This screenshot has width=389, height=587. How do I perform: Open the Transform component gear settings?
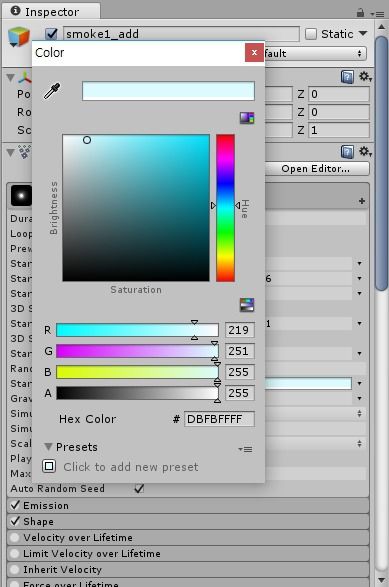pos(365,77)
